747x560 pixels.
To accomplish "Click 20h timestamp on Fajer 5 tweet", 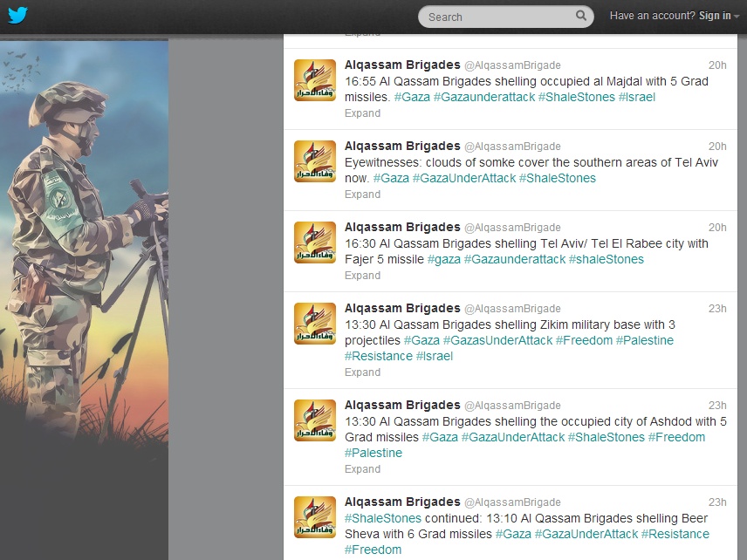I will (717, 228).
